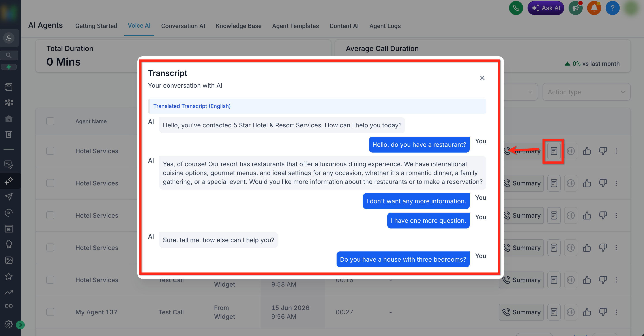The width and height of the screenshot is (644, 336).
Task: Open the Content AI tab
Action: pyautogui.click(x=344, y=26)
